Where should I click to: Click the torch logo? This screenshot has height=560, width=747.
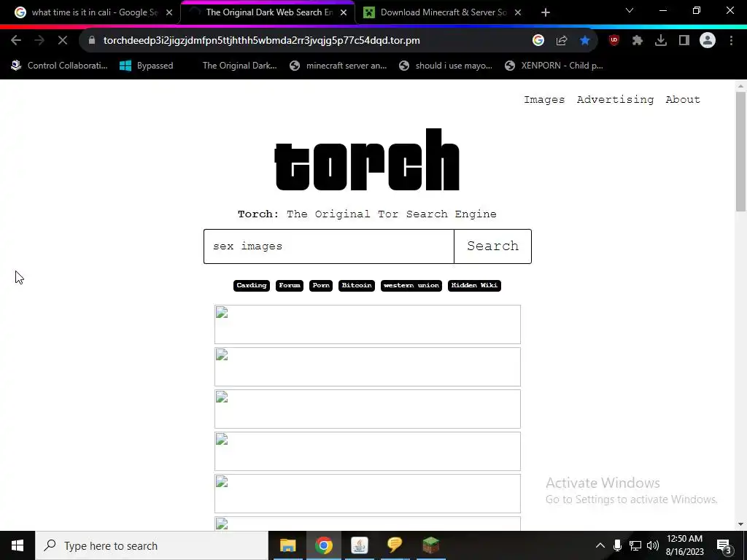pos(367,160)
